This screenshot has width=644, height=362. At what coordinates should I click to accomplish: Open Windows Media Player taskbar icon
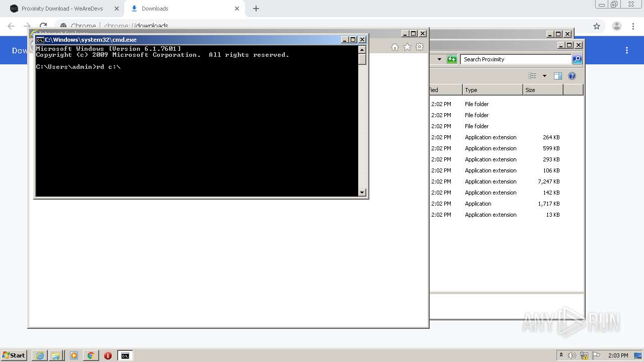(74, 355)
